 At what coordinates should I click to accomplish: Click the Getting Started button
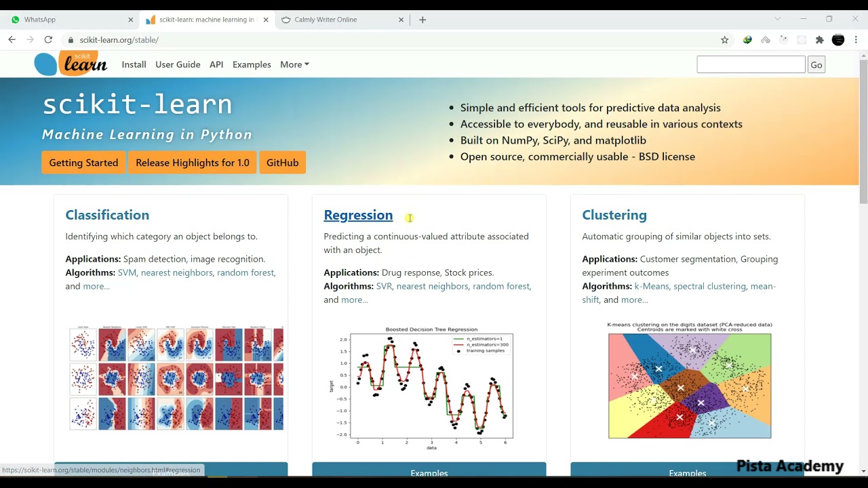(83, 163)
